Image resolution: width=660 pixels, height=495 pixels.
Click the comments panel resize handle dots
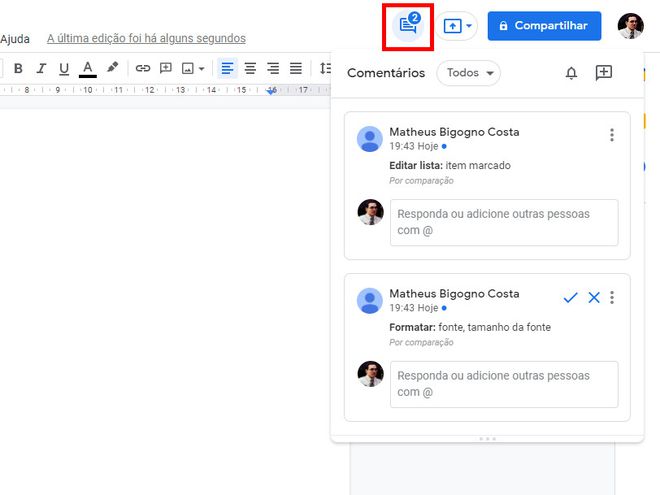coord(487,439)
